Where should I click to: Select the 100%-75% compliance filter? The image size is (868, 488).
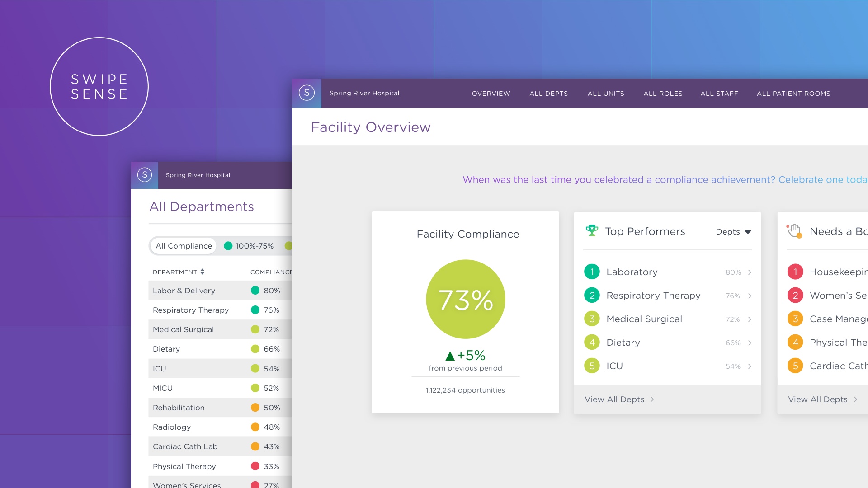(x=249, y=246)
